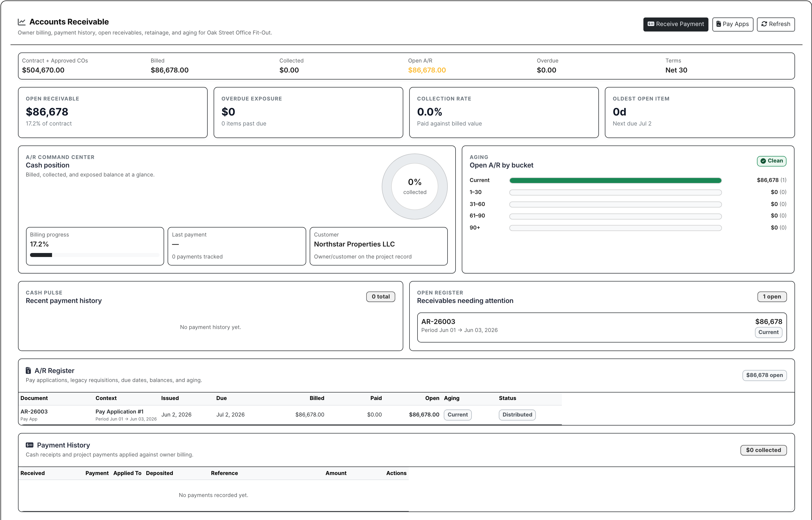
Task: Click the No payments recorded yet message
Action: (x=213, y=495)
